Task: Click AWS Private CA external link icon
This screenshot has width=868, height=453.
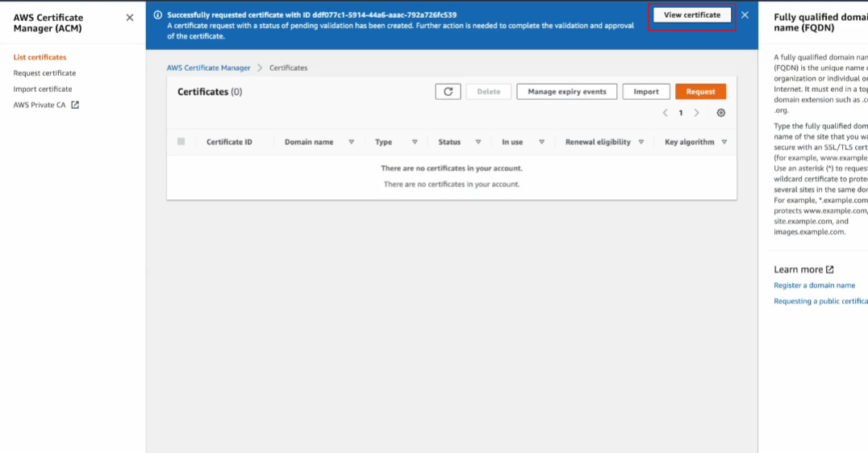Action: click(75, 105)
